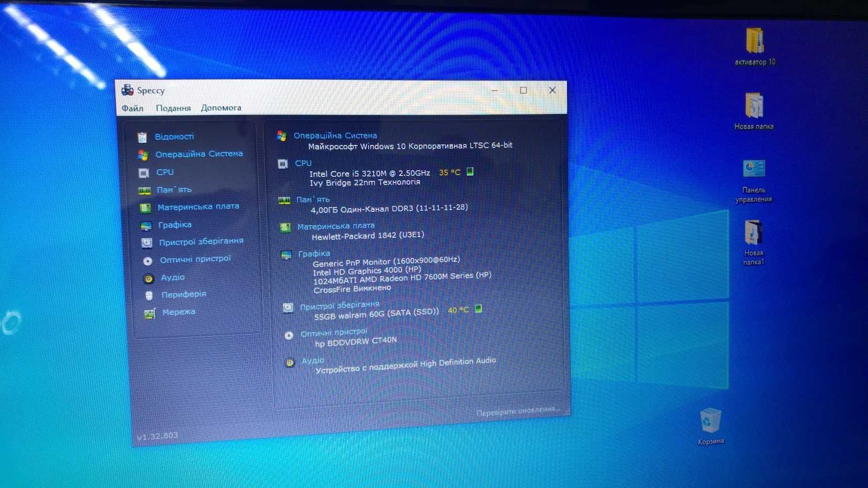Click the RAM icon in summary pane
Screen dimensions: 868x488
284,201
